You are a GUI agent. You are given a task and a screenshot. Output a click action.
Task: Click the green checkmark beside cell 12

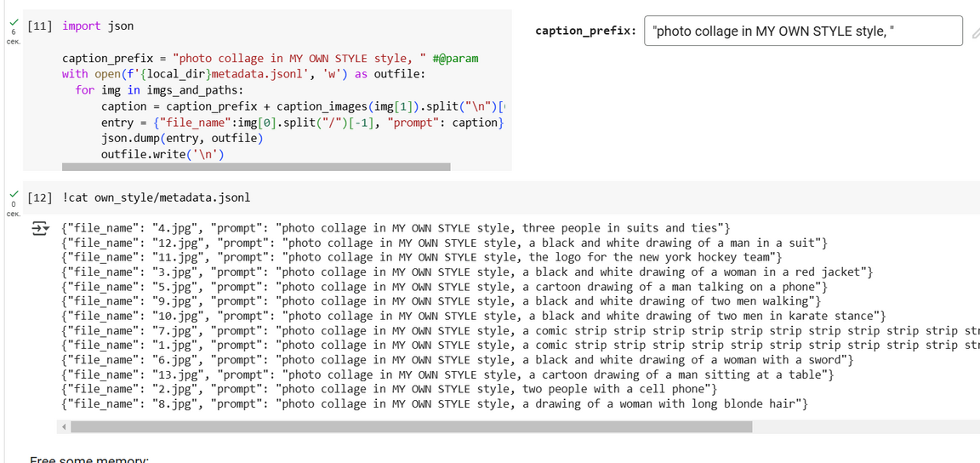tap(13, 195)
